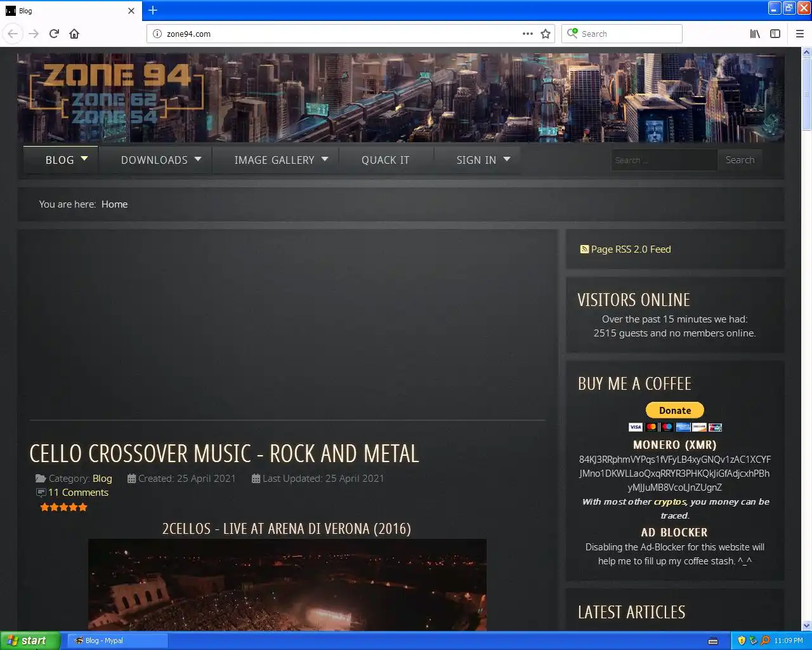This screenshot has height=650, width=812.
Task: Expand the IMAGE GALLERY dropdown arrow
Action: tap(325, 159)
